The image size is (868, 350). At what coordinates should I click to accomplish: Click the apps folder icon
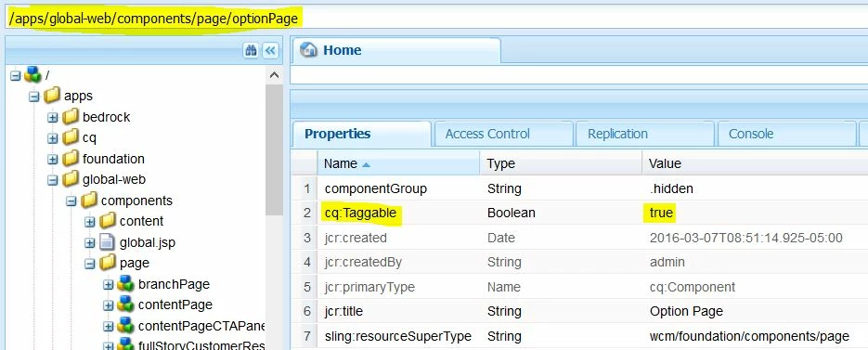52,96
